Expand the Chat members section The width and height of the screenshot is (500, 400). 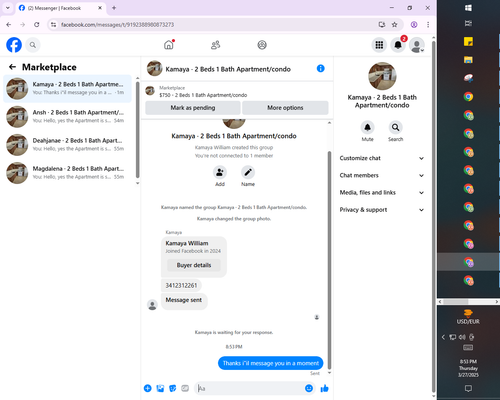382,175
